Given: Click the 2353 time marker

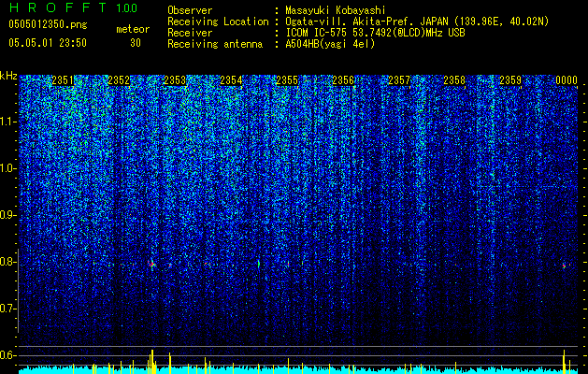Looking at the screenshot, I should click(175, 80).
